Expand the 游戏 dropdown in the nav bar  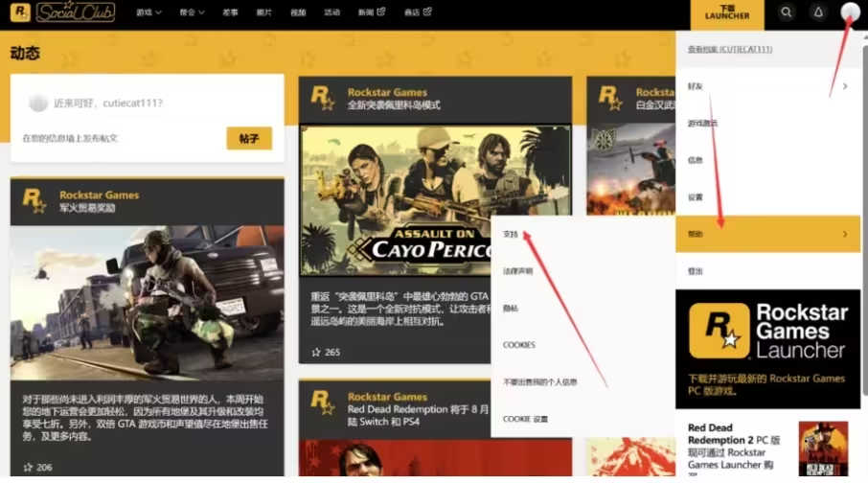tap(148, 12)
